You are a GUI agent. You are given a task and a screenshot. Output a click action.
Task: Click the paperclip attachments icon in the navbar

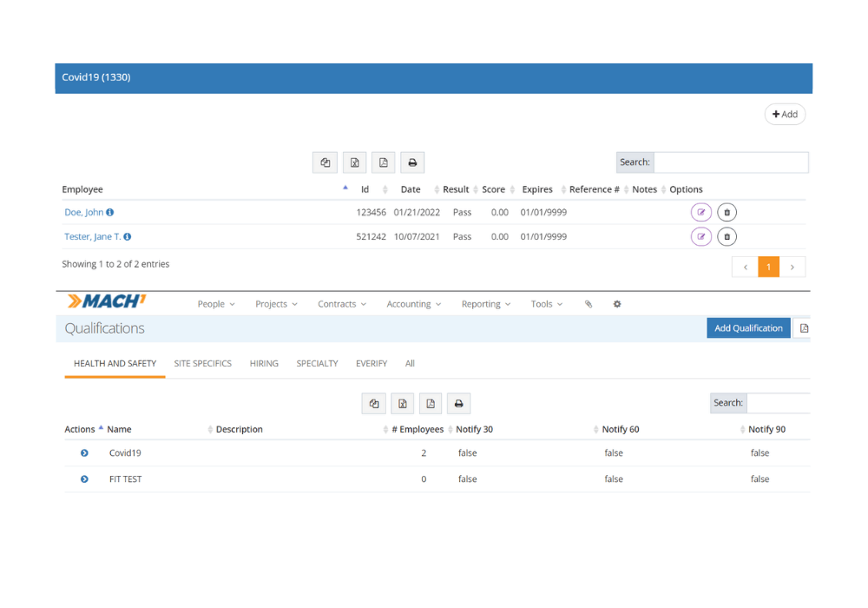point(589,304)
